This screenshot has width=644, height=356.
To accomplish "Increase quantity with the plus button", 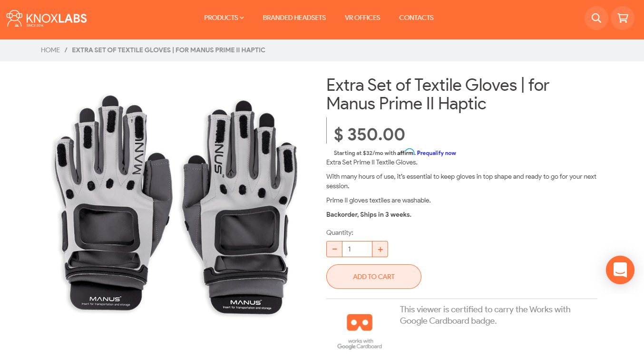I will tap(380, 249).
